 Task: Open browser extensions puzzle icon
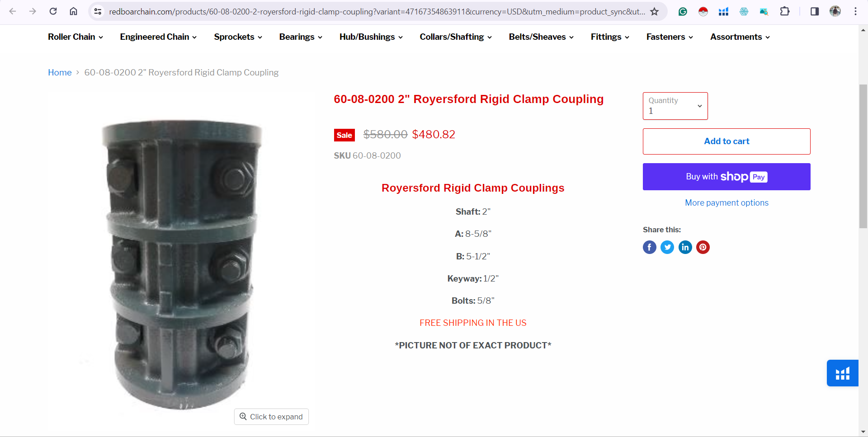click(x=785, y=11)
